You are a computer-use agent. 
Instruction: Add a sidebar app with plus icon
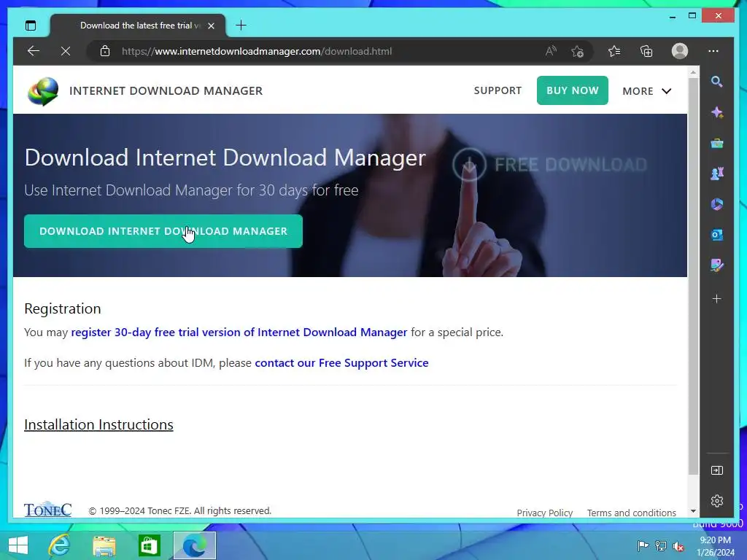716,298
